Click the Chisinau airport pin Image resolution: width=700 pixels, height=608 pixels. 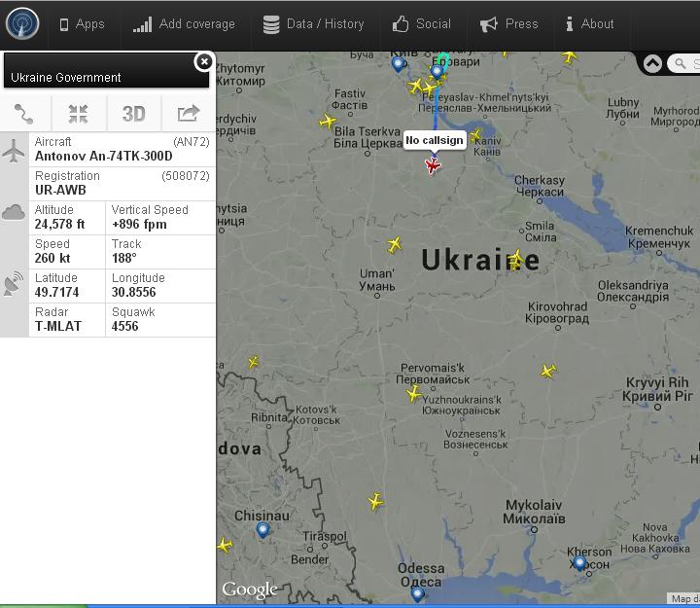pos(262,530)
